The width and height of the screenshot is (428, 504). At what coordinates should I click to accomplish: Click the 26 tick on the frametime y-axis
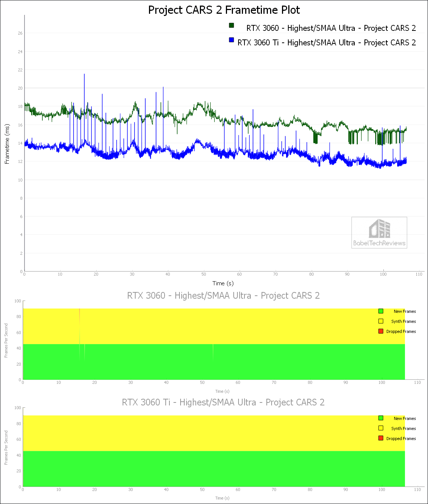(x=20, y=33)
